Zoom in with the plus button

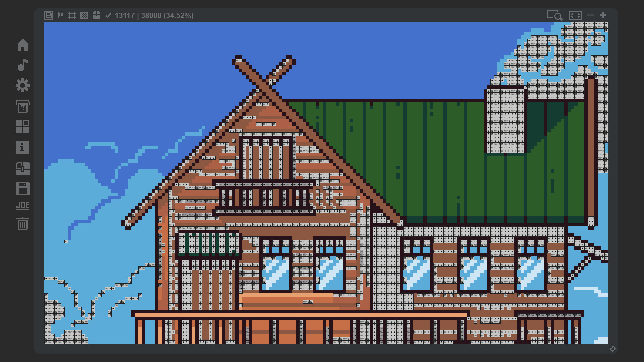tap(603, 15)
